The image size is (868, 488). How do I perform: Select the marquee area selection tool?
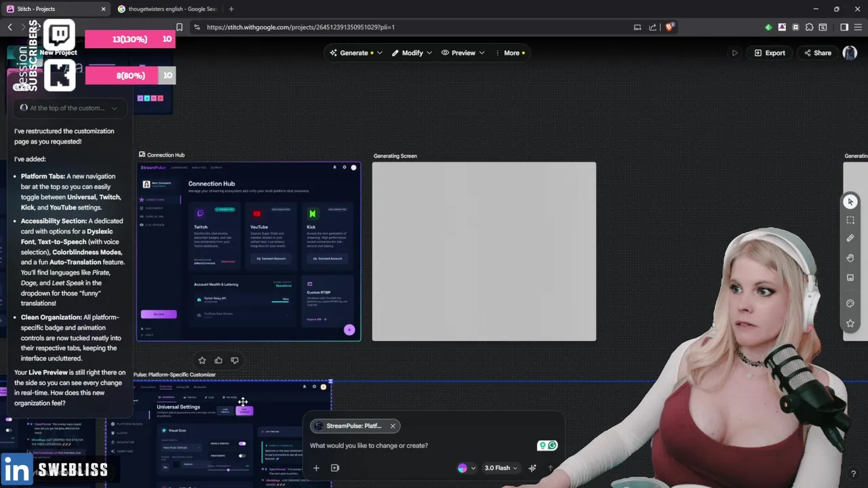click(x=850, y=220)
